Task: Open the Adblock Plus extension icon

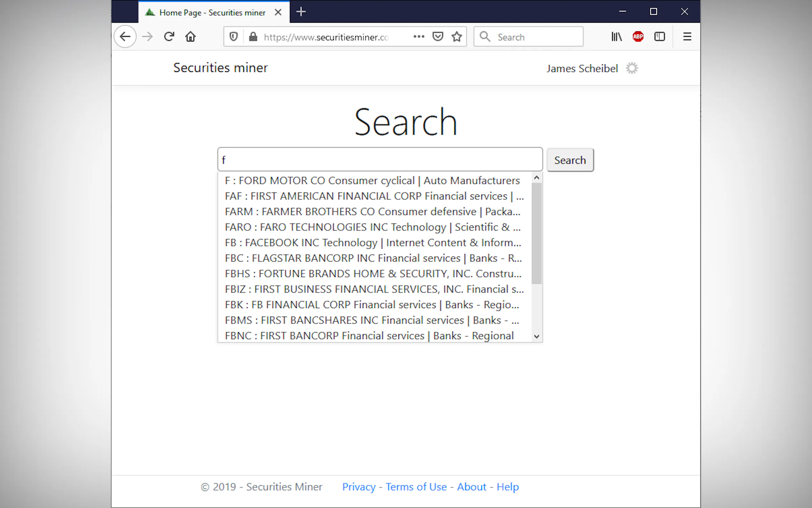Action: (638, 36)
